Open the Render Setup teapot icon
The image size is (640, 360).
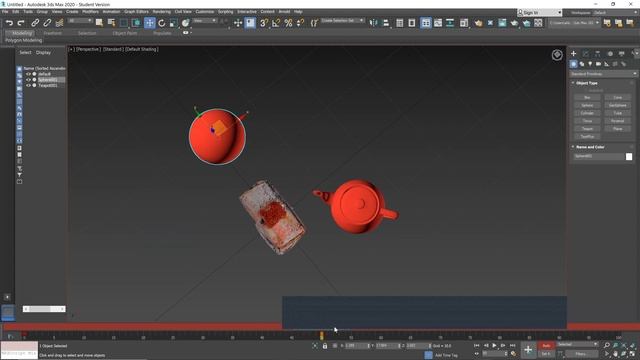point(478,23)
